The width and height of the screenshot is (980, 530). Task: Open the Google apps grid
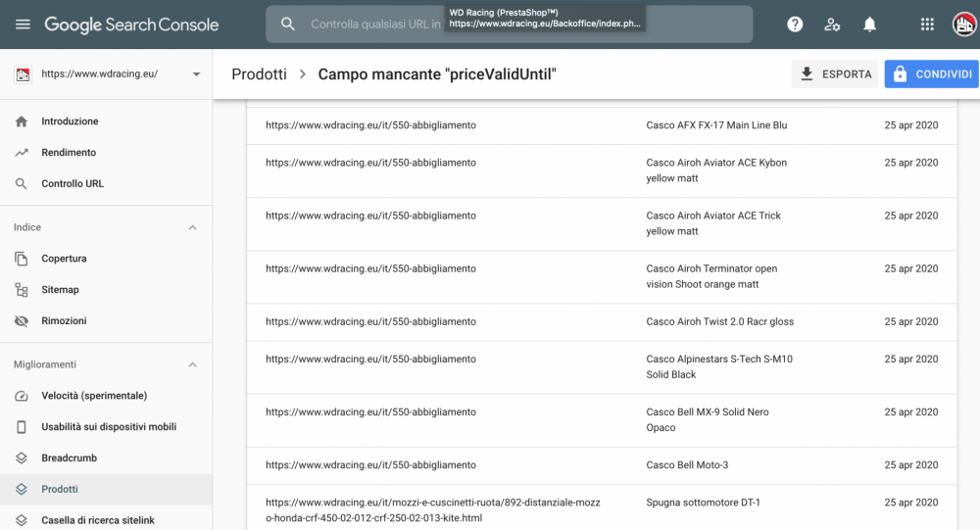point(927,24)
